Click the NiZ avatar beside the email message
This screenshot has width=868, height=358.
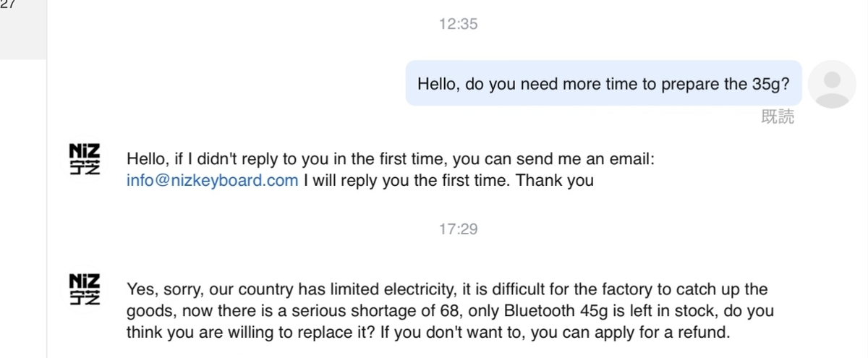[x=85, y=160]
